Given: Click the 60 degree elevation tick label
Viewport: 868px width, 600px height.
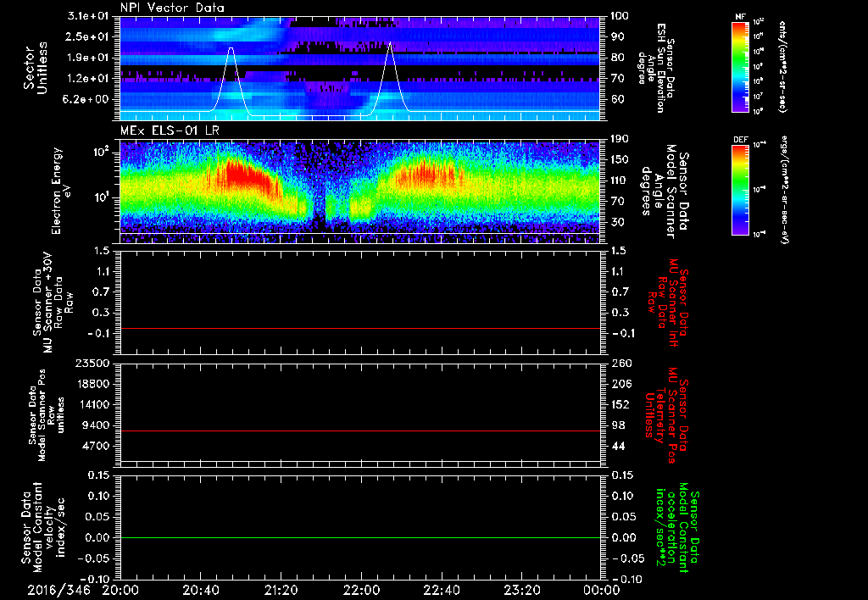Looking at the screenshot, I should pos(617,99).
